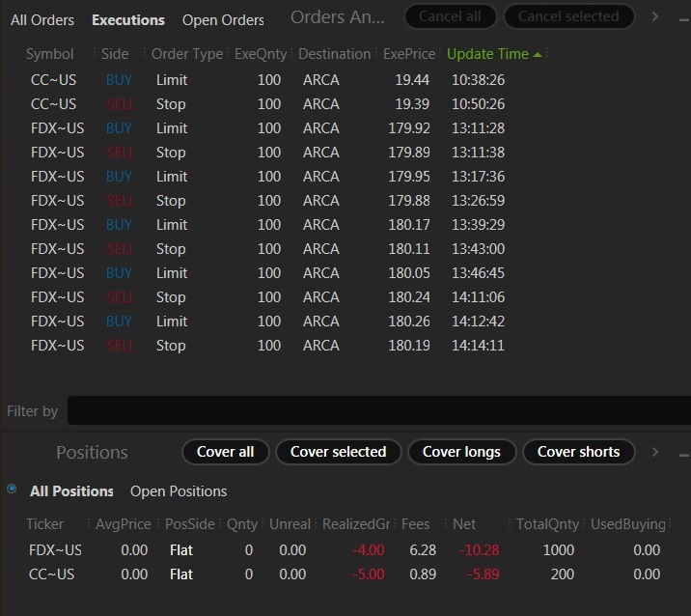Click FDX~US net value -10.28

479,550
